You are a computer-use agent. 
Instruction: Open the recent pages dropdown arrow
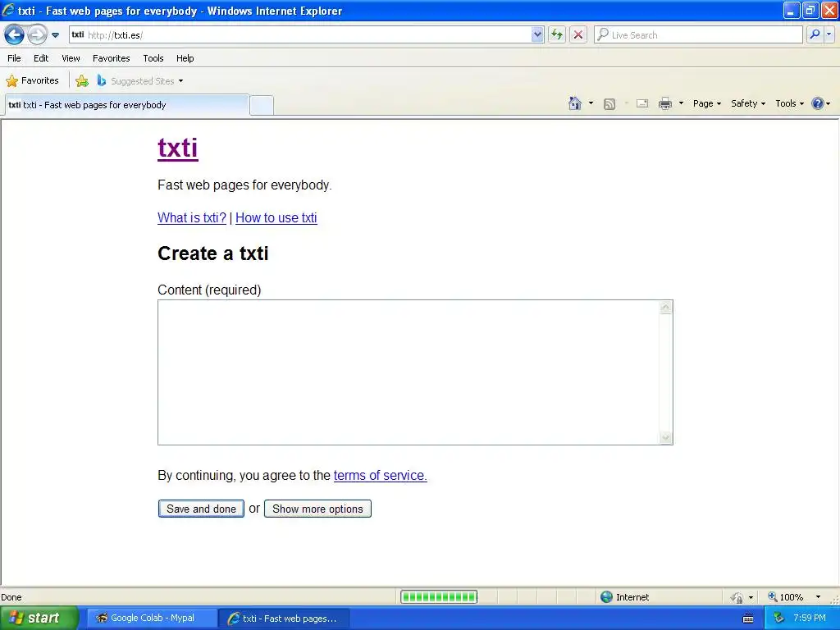point(55,35)
